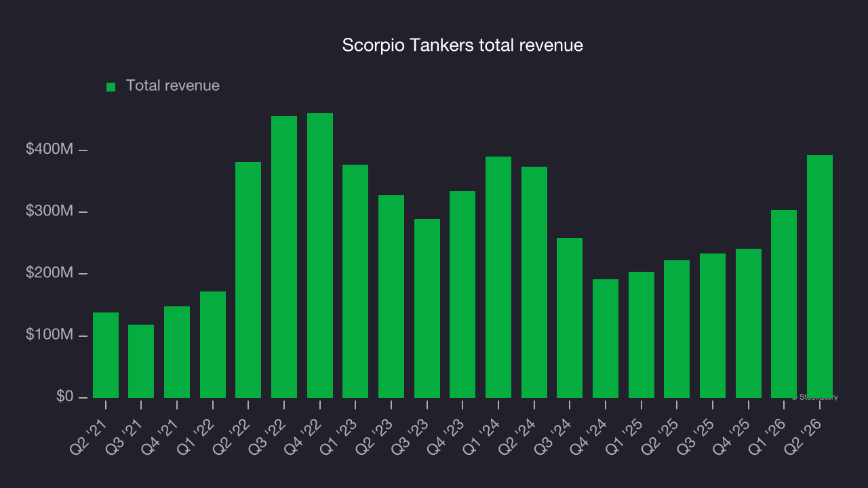This screenshot has width=868, height=488.
Task: Select the Q1 '22 revenue bar
Action: 213,344
